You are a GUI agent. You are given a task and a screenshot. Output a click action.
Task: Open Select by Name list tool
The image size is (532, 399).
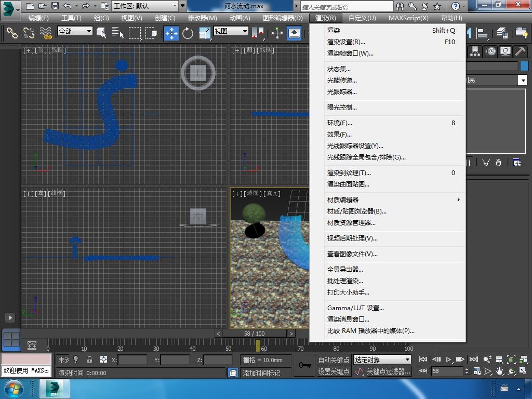[118, 33]
